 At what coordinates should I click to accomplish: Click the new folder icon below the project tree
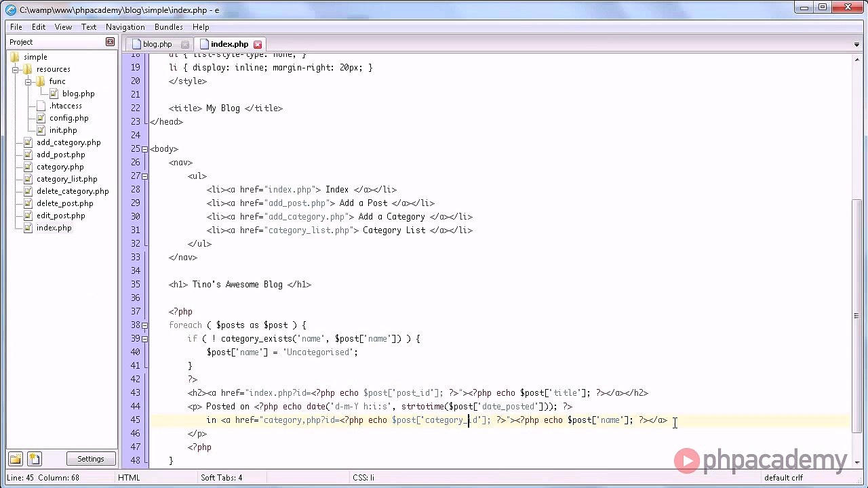click(16, 459)
